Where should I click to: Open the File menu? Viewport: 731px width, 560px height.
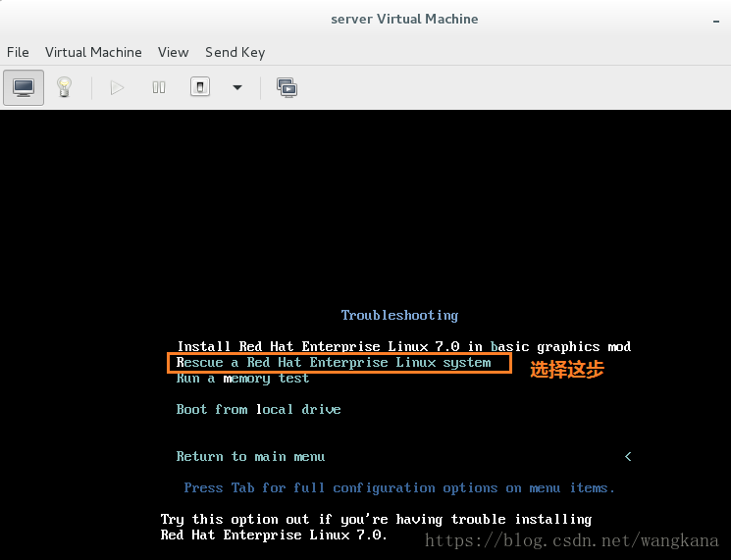(18, 52)
